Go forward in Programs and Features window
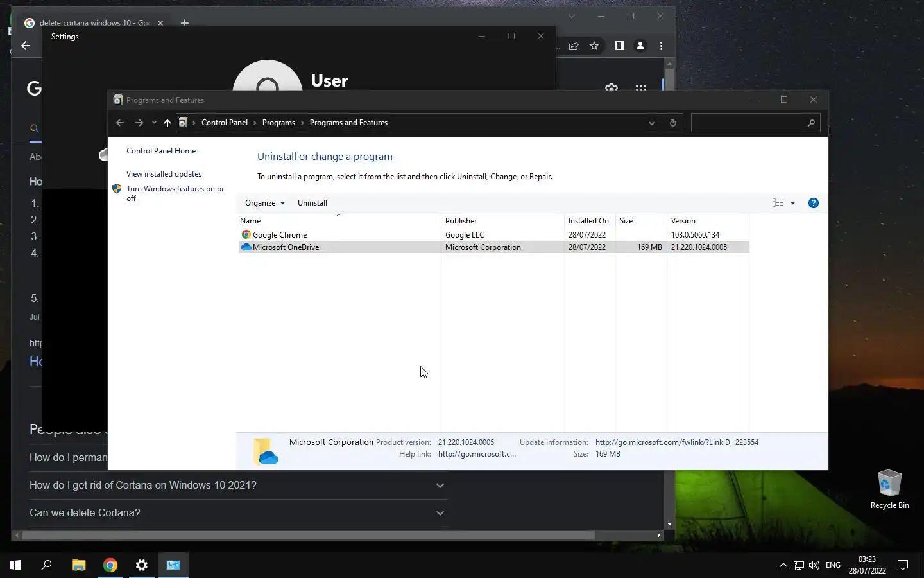 coord(139,123)
